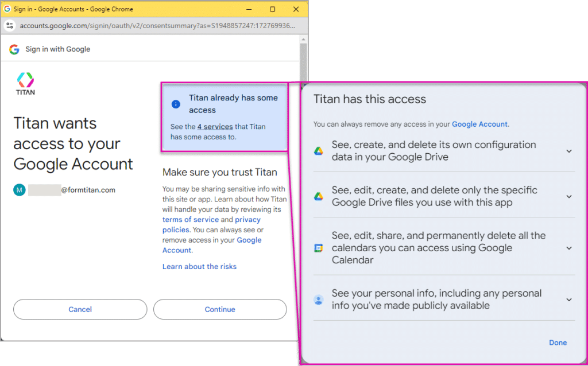Click the site information icon in the address bar
The width and height of the screenshot is (588, 366).
click(x=9, y=25)
